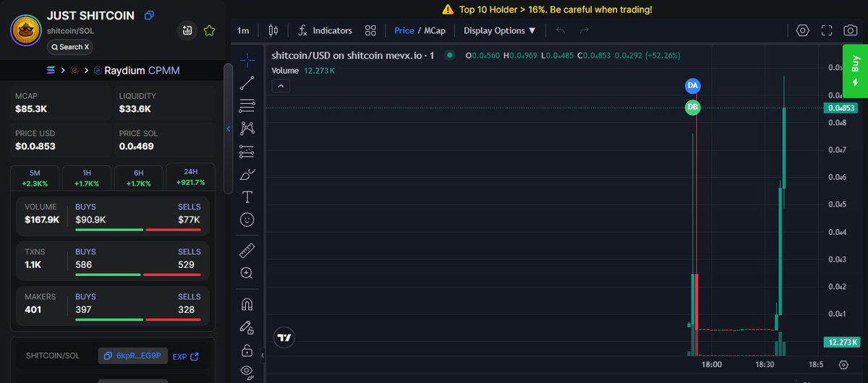Viewport: 868px width, 383px height.
Task: Take a chart snapshot with camera icon
Action: click(851, 30)
